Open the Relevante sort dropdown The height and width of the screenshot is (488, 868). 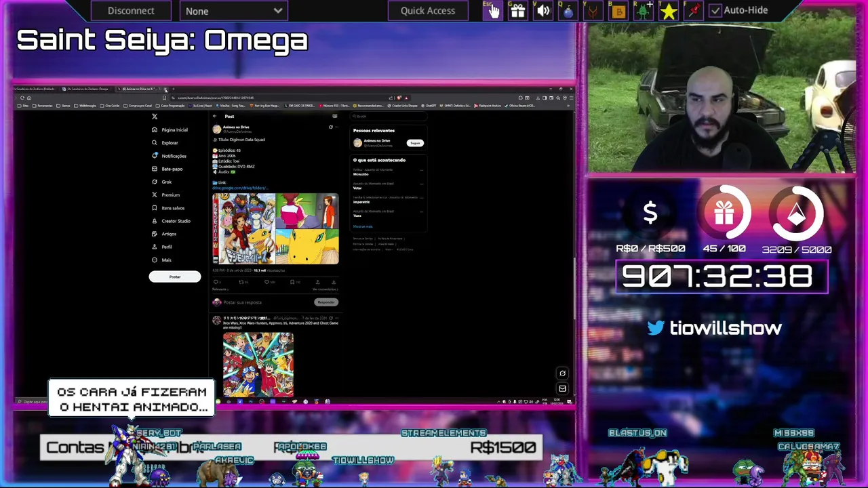(220, 289)
